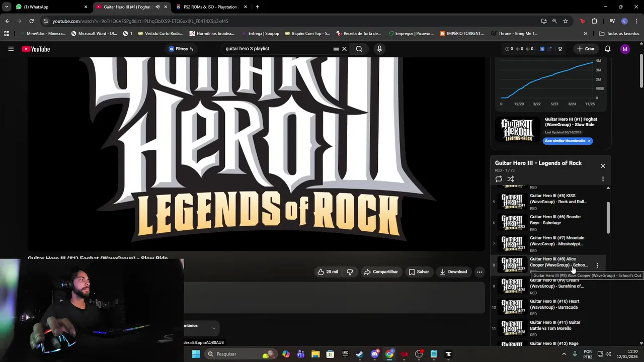Open the taskbar volume control
644x362 pixels.
coord(609,354)
